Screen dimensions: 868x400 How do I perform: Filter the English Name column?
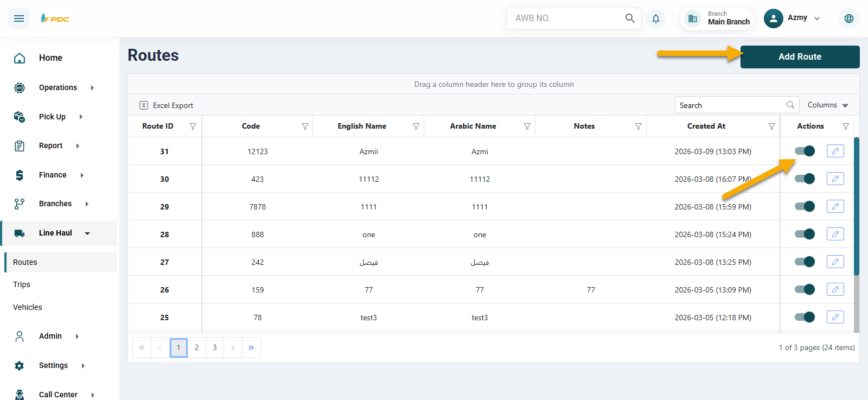[416, 126]
